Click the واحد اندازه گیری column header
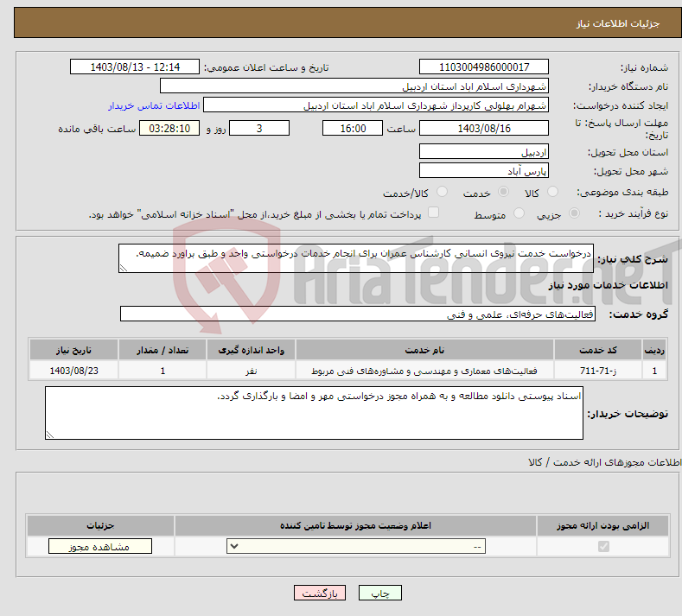 tap(251, 350)
